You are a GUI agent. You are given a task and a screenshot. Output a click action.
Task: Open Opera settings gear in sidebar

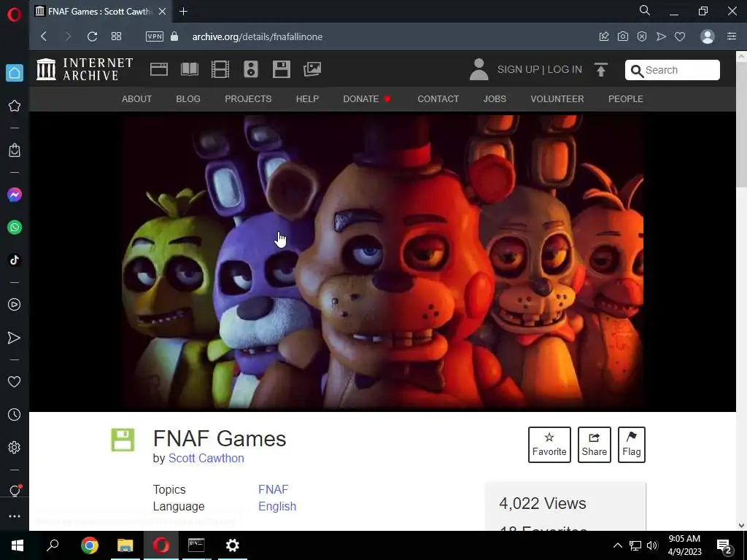(x=15, y=447)
